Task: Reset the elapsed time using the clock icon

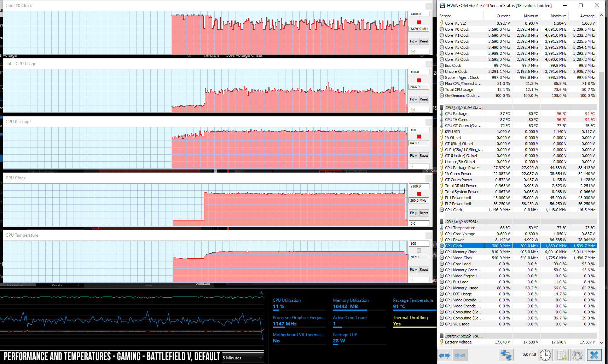Action: pos(545,355)
